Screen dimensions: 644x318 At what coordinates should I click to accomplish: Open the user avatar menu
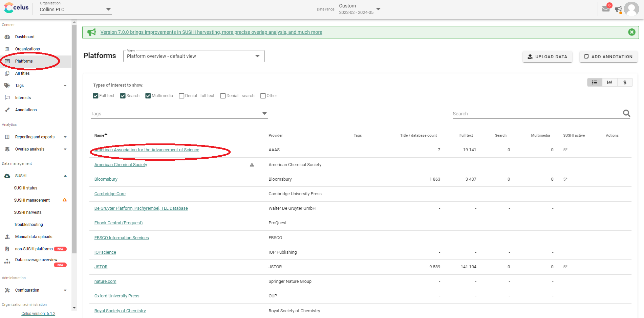(x=631, y=9)
